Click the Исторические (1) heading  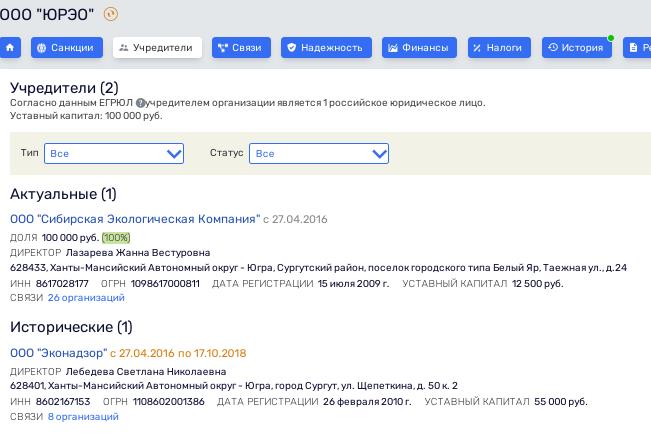click(71, 327)
